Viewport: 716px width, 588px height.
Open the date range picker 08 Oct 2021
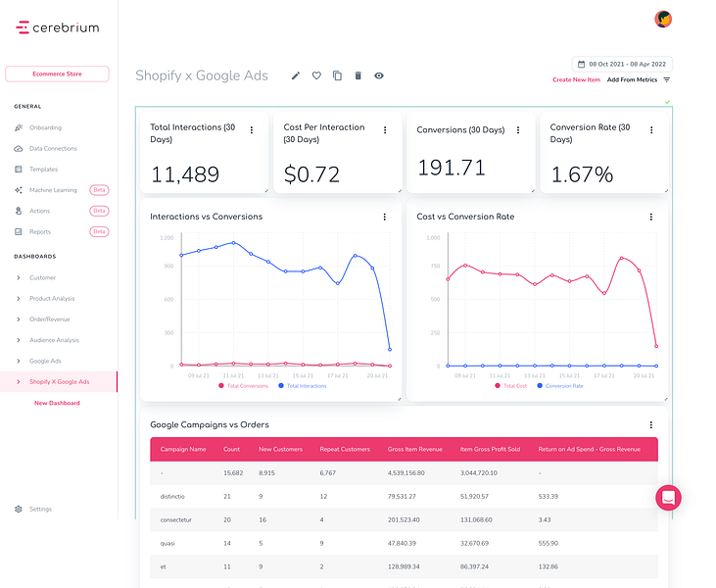[622, 65]
